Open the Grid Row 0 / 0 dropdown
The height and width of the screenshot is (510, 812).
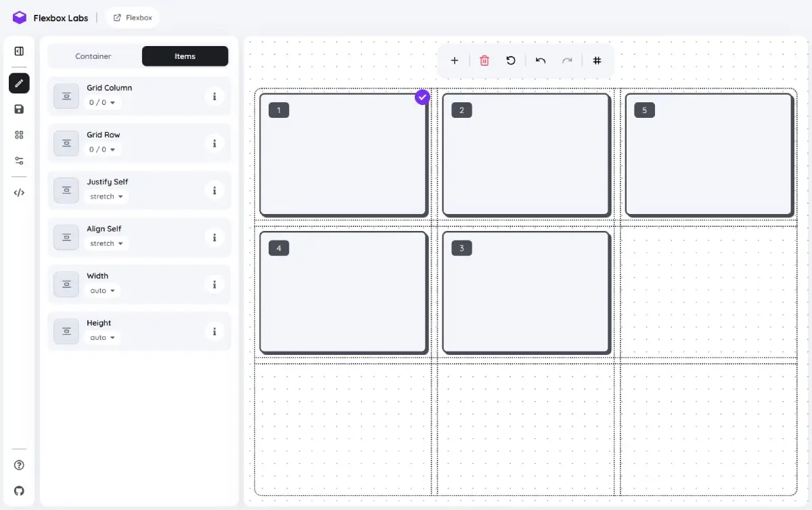102,149
